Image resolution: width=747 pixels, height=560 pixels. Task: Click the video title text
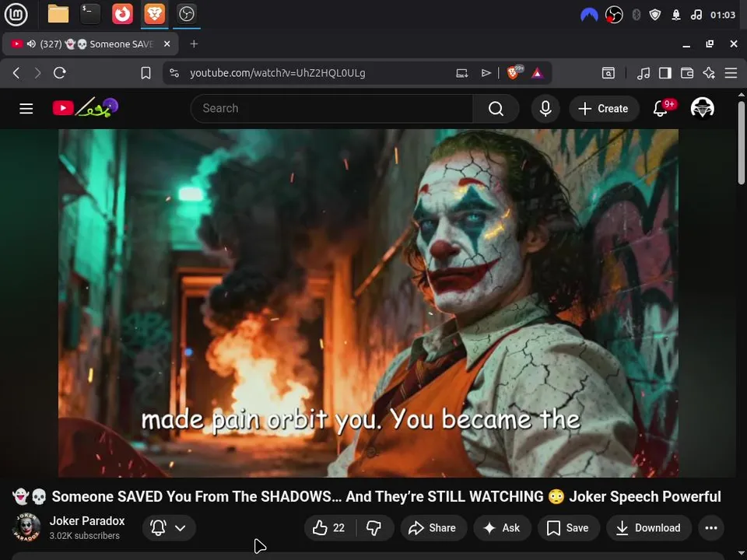tap(366, 497)
